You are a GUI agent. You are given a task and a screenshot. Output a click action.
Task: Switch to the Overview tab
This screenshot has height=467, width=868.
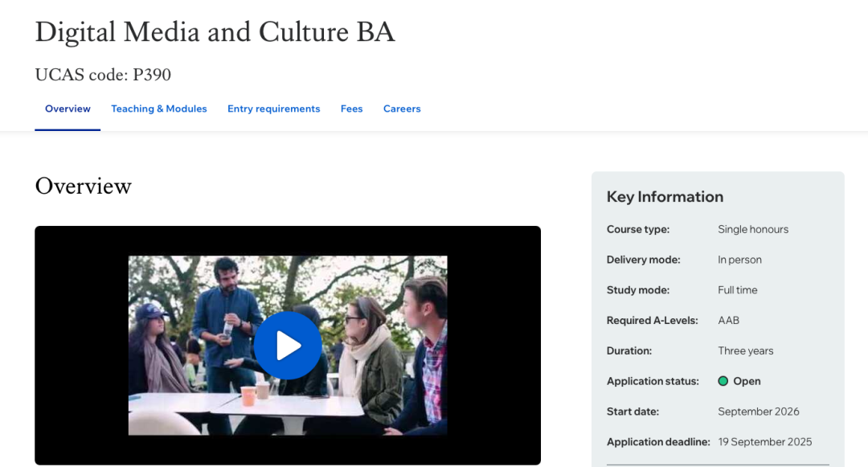point(68,109)
